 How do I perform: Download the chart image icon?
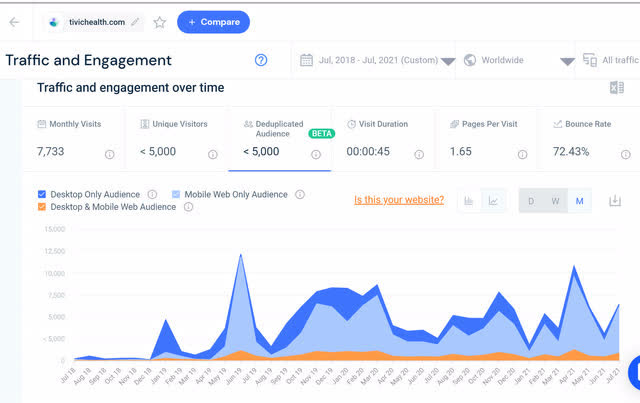coord(615,200)
